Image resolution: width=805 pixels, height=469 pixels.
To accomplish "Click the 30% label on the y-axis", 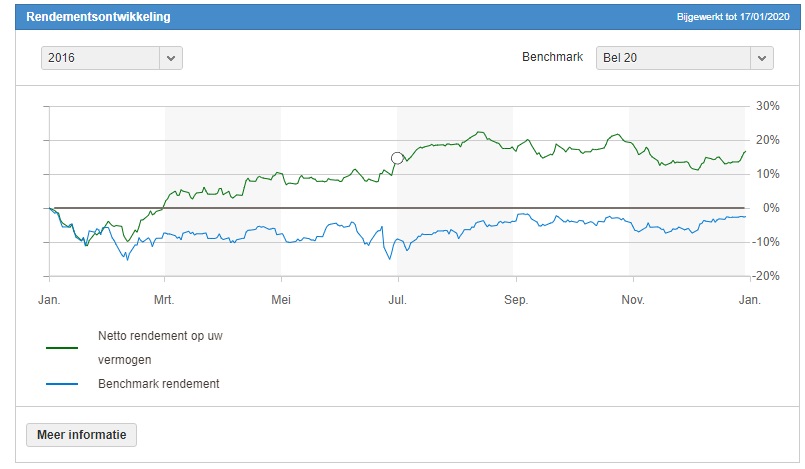I will coord(767,106).
